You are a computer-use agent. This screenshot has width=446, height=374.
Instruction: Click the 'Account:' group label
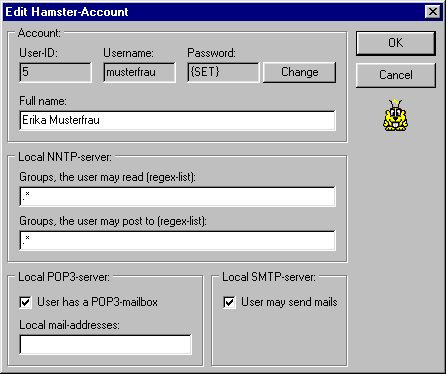(39, 33)
